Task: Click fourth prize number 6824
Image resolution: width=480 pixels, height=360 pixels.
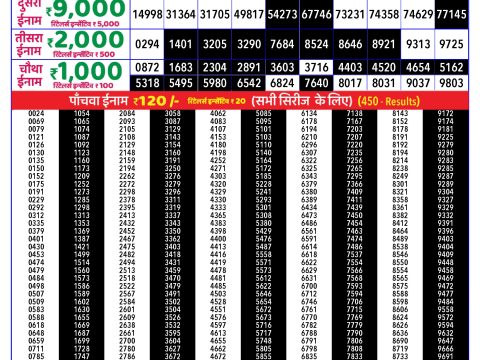Action: pyautogui.click(x=282, y=83)
